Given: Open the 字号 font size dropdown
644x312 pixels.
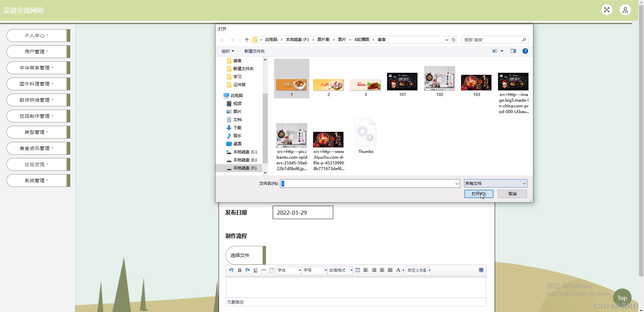Looking at the screenshot, I should (314, 270).
